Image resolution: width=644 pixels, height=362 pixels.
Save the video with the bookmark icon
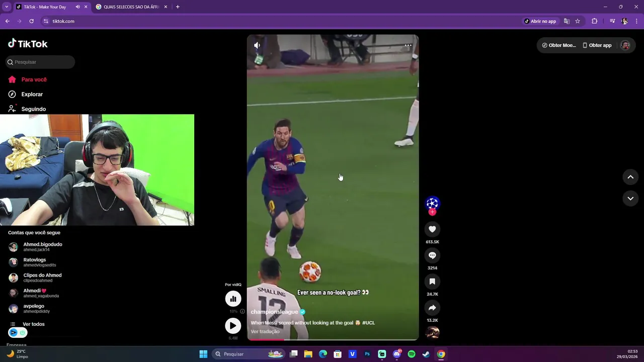432,282
